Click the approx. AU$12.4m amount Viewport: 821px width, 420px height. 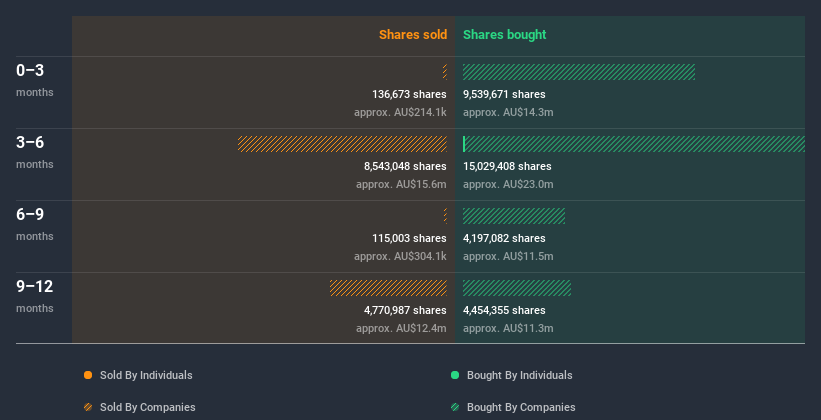tap(401, 328)
